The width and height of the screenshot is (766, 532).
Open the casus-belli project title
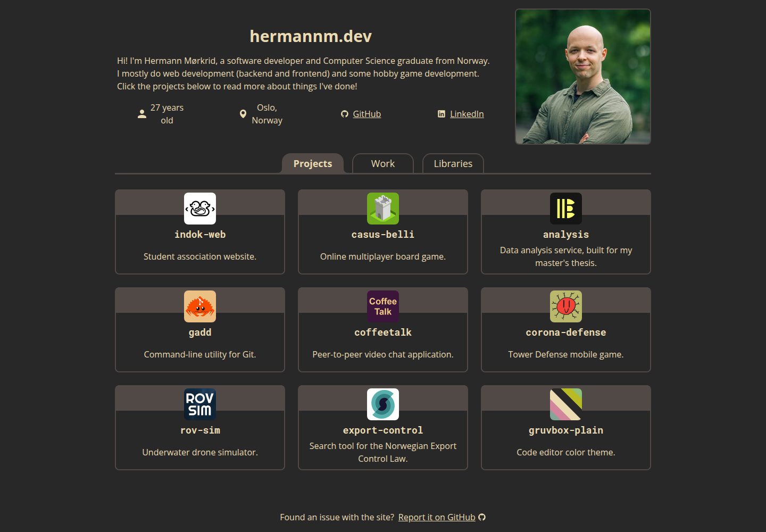(x=383, y=235)
